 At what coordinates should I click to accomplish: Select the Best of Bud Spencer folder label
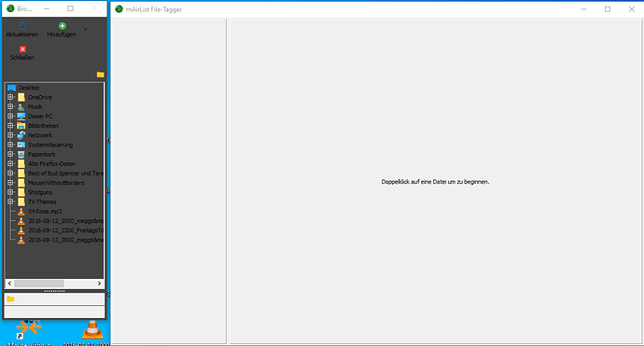[x=65, y=173]
